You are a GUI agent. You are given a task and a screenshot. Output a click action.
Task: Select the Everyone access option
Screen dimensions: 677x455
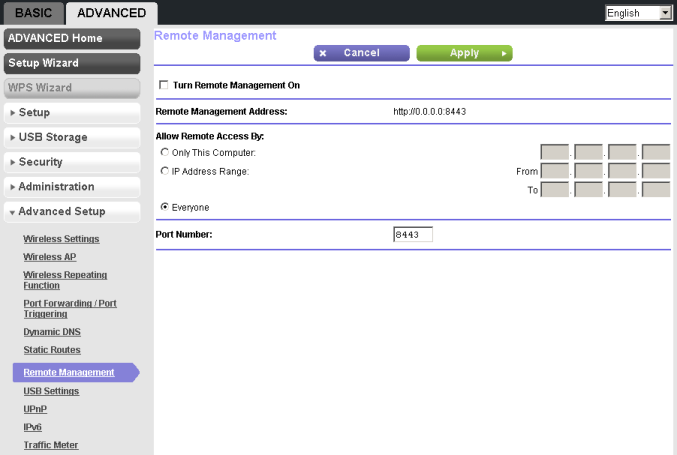(165, 207)
